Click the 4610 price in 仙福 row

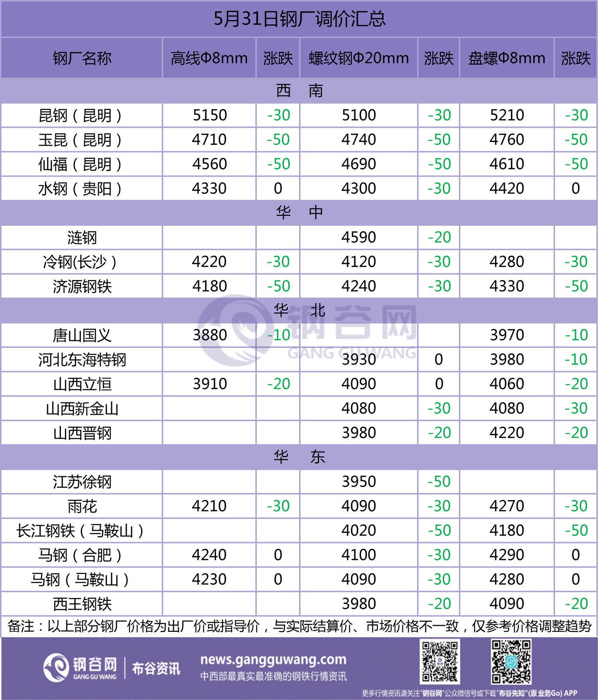pyautogui.click(x=507, y=164)
